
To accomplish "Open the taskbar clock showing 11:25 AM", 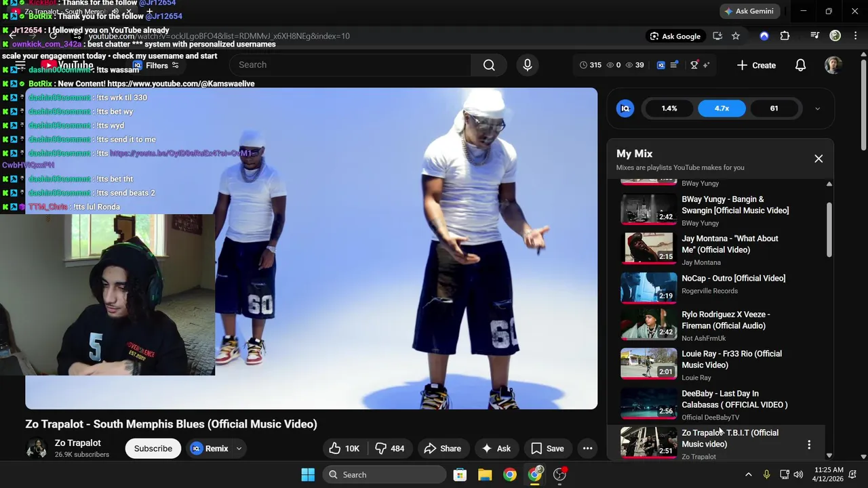I will click(829, 474).
